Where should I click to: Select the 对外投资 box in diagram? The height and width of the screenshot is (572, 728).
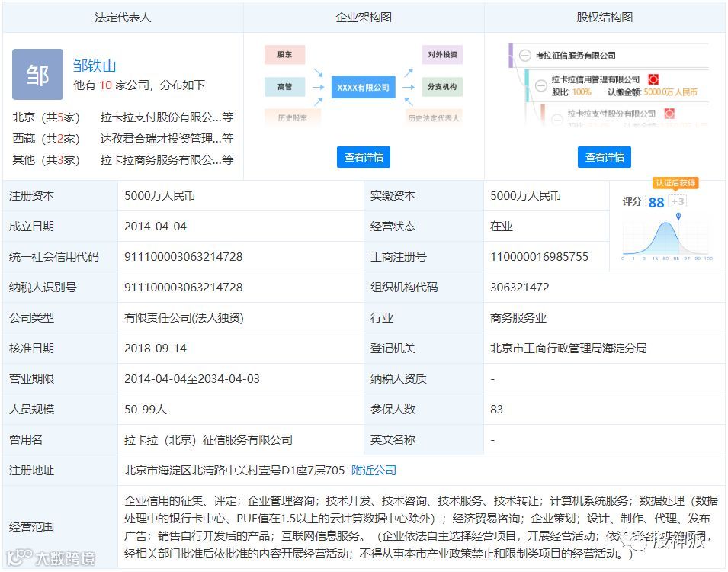pos(442,54)
